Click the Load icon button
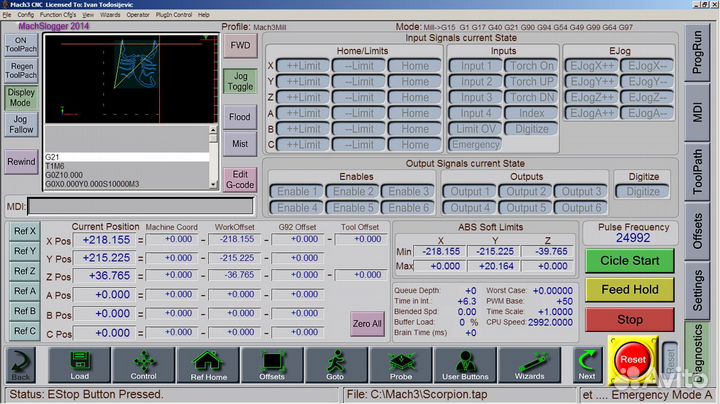Viewport: 720px width, 404px height. point(80,366)
